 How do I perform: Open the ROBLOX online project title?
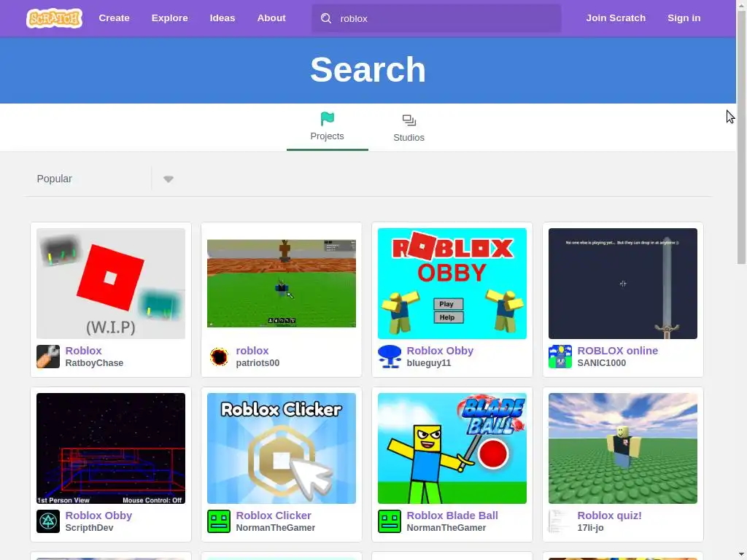(617, 351)
